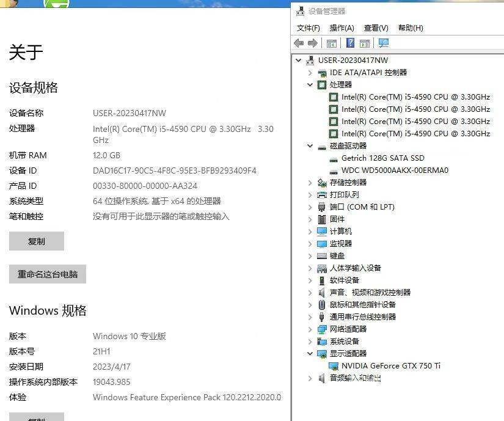Click the 固件 tree label

coord(337,219)
